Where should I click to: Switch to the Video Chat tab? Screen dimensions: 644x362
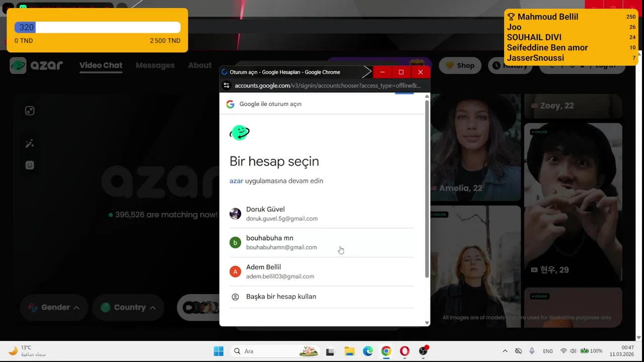[101, 65]
